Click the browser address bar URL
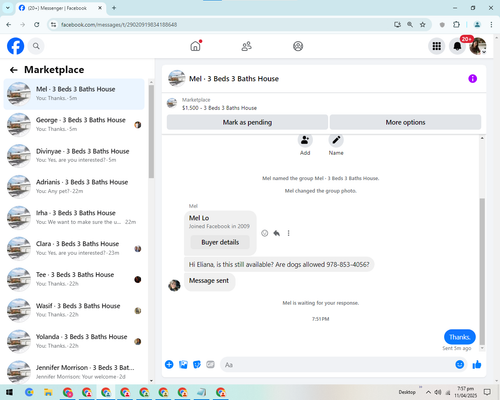500x400 pixels. coord(119,25)
